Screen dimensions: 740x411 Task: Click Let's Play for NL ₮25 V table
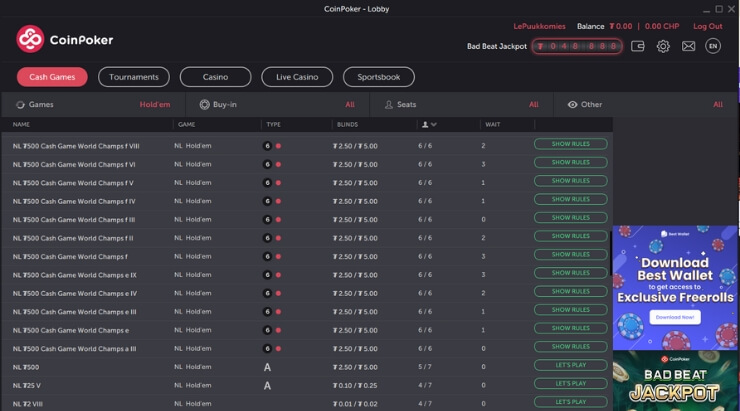[x=571, y=383]
